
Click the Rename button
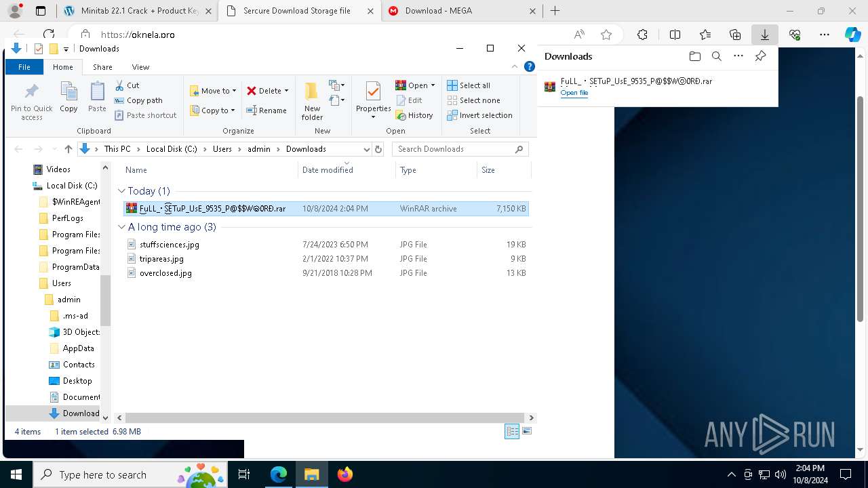pyautogui.click(x=267, y=110)
